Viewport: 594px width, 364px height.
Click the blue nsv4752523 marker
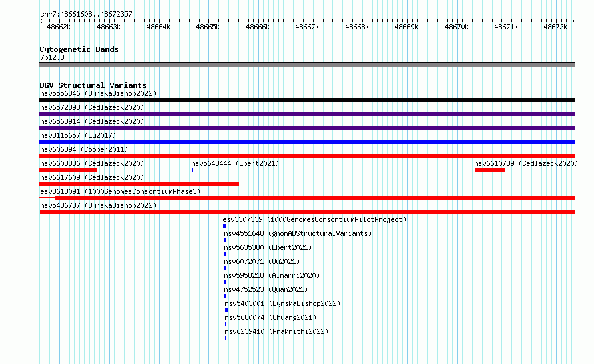coord(225,296)
